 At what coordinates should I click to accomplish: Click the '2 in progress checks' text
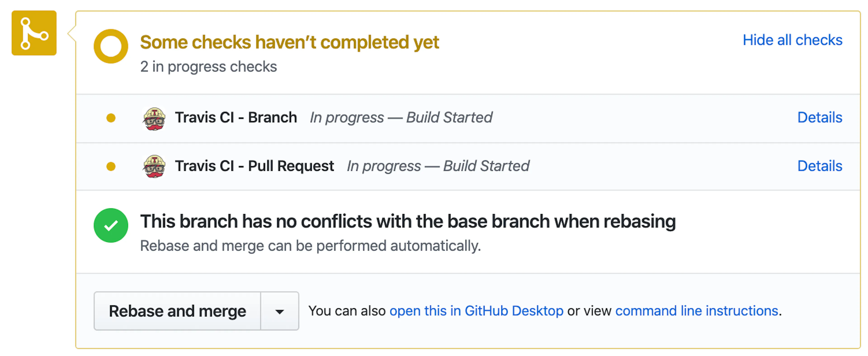click(x=209, y=67)
